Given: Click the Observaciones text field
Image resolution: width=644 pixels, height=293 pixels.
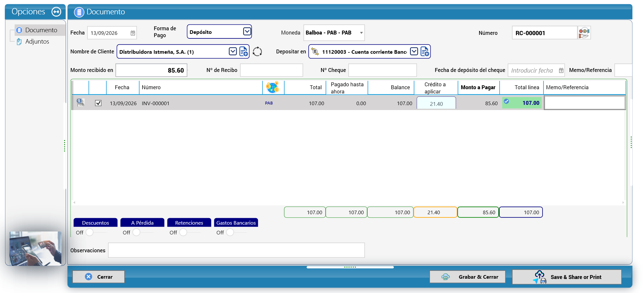Looking at the screenshot, I should click(x=236, y=250).
